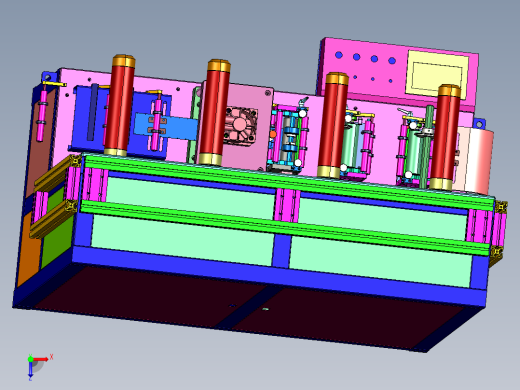Click the red X axis arrow of the triad
Viewport: 520px width, 390px height.
41,359
